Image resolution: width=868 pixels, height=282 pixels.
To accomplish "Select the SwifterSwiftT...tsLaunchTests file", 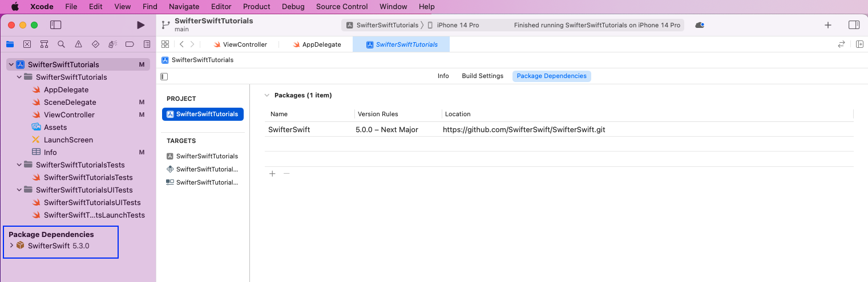I will tap(94, 215).
